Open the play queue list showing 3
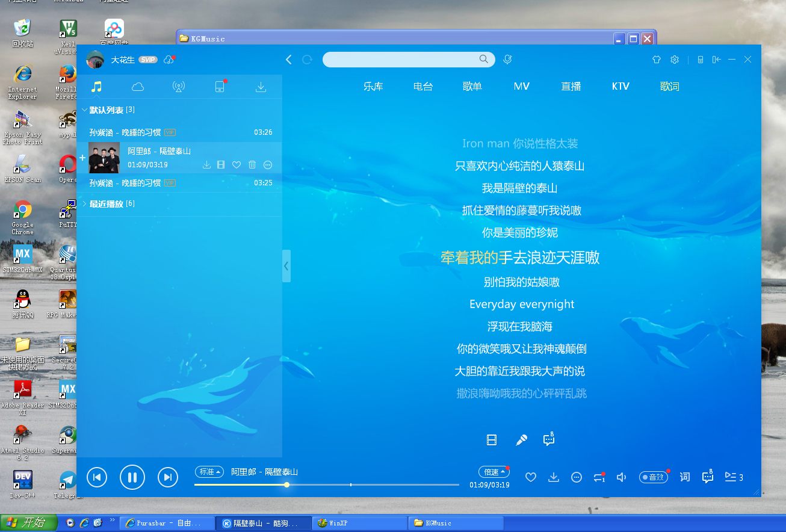The height and width of the screenshot is (532, 786). 734,477
